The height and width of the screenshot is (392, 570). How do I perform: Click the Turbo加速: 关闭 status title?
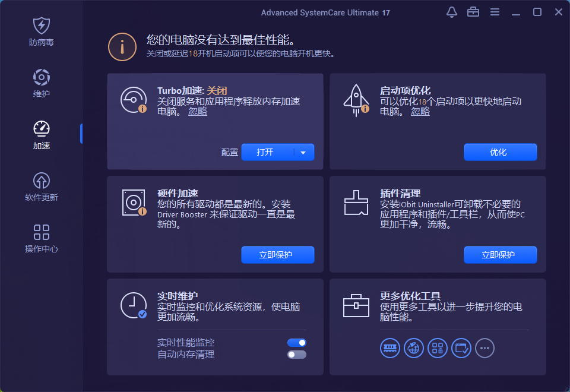coord(192,90)
